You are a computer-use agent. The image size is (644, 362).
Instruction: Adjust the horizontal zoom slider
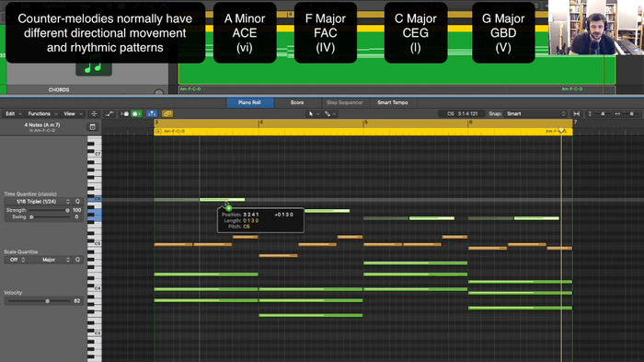[x=631, y=113]
